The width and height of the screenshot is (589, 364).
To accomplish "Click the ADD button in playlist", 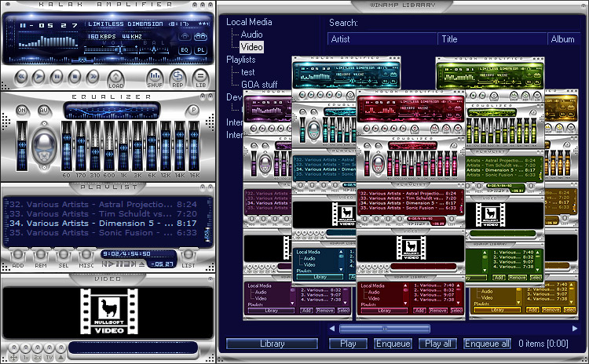I will click(x=17, y=257).
